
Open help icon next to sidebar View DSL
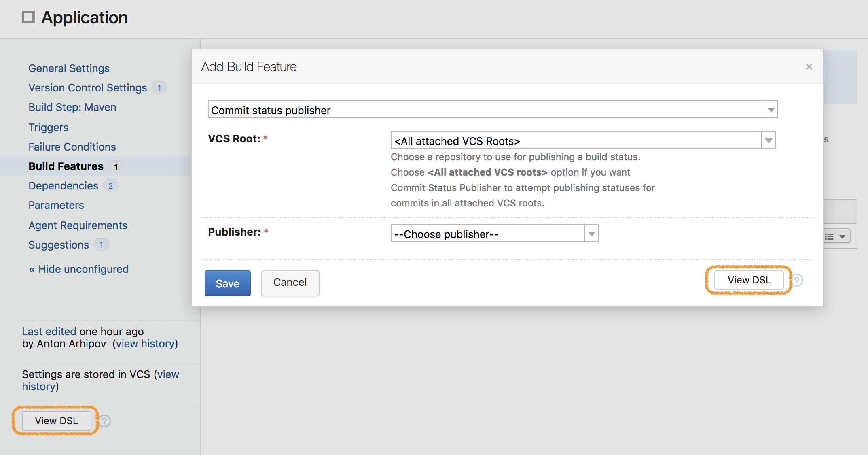coord(104,421)
